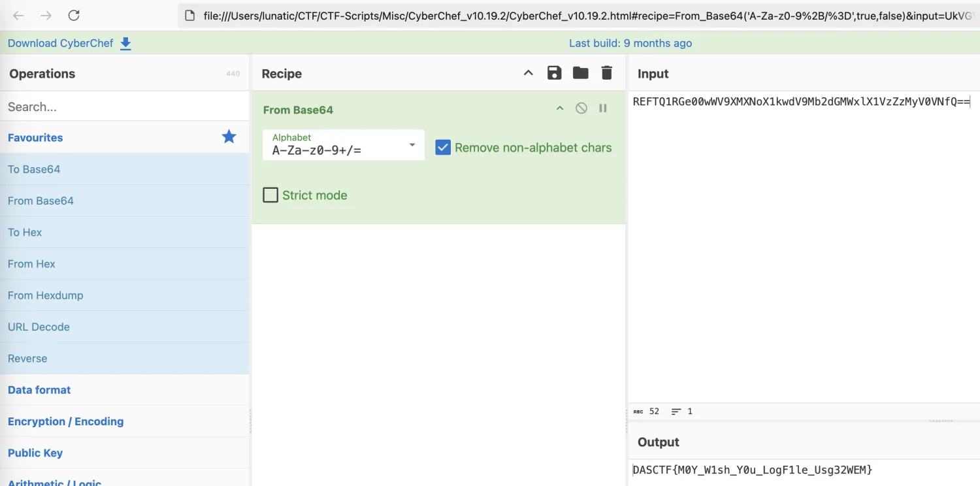Open the Alphabet dropdown
This screenshot has width=980, height=486.
pos(344,144)
